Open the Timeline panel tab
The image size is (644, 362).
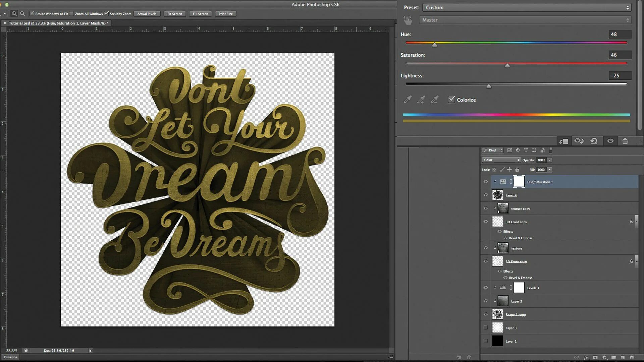click(x=10, y=357)
